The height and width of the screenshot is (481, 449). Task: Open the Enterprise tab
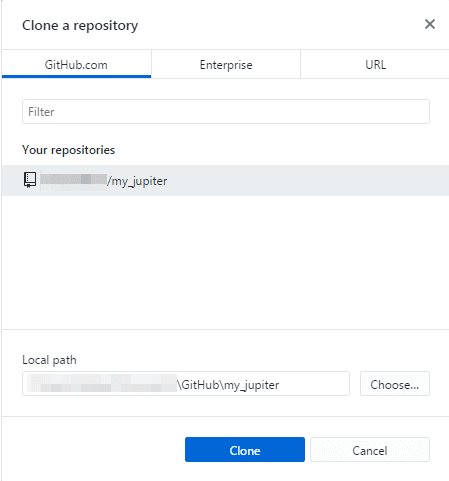[x=226, y=64]
